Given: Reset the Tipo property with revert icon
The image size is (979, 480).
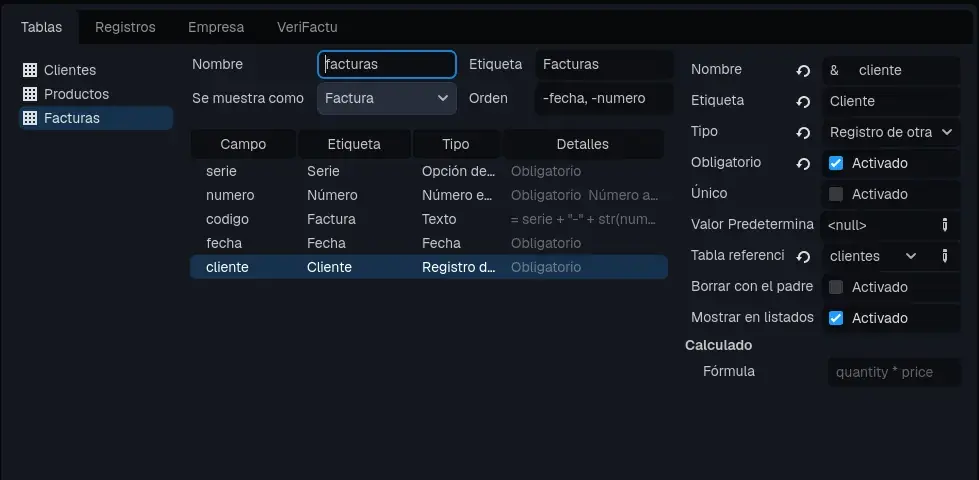Looking at the screenshot, I should [x=803, y=132].
